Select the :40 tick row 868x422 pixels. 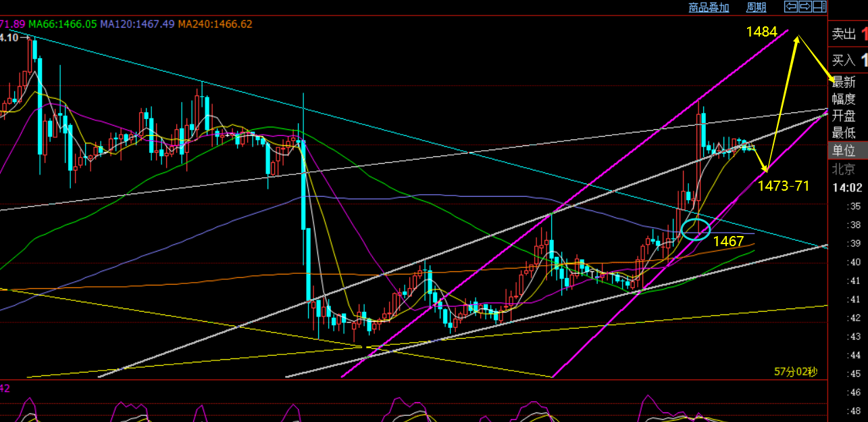pos(855,262)
